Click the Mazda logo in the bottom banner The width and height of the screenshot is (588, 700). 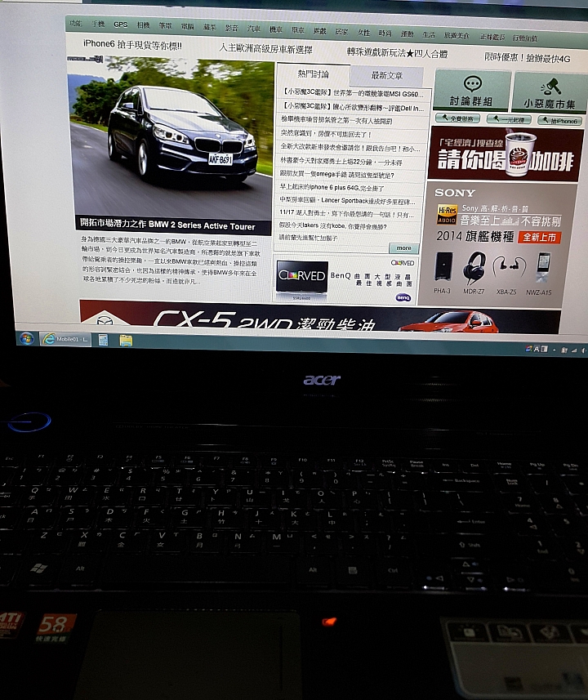click(105, 319)
